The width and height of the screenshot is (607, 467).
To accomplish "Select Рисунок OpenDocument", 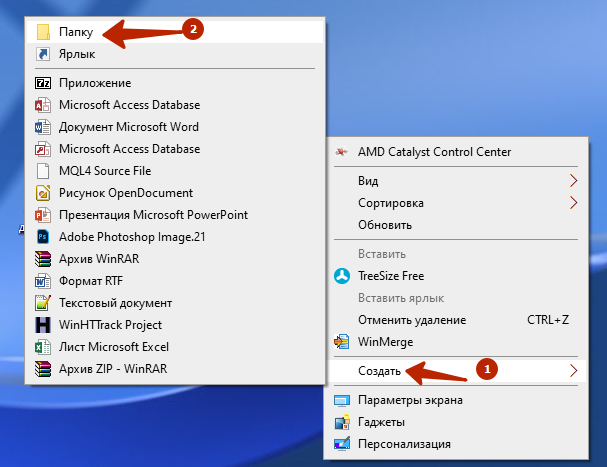I will (175, 193).
